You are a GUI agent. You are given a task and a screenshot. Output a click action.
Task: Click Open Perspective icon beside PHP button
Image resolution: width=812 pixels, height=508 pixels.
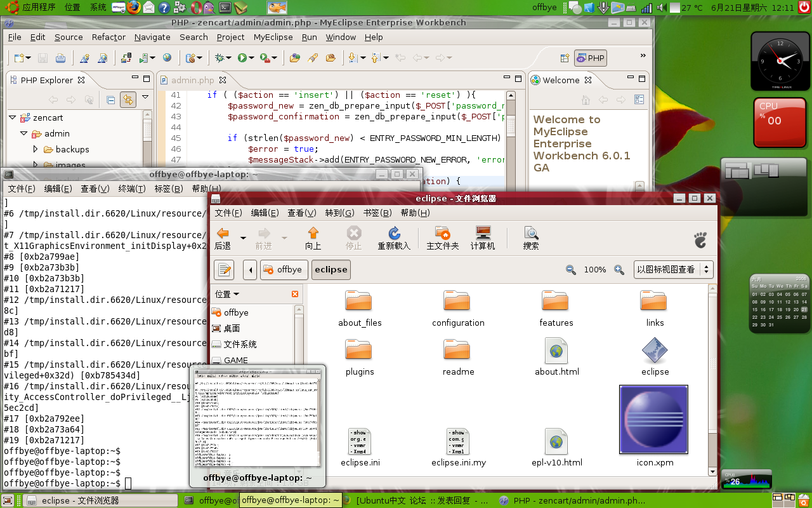(565, 58)
